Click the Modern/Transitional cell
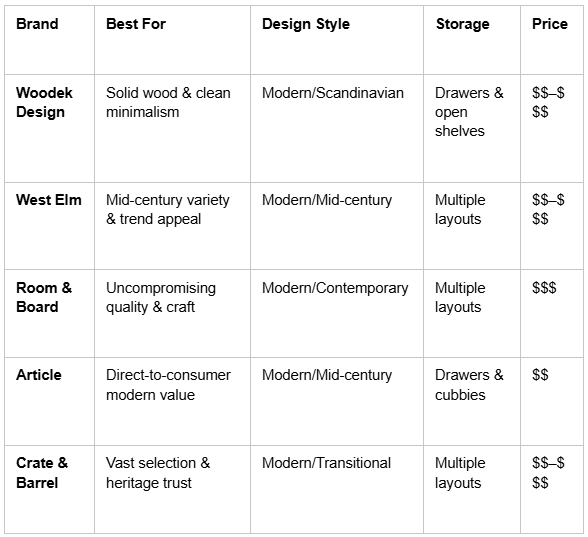 click(337, 489)
